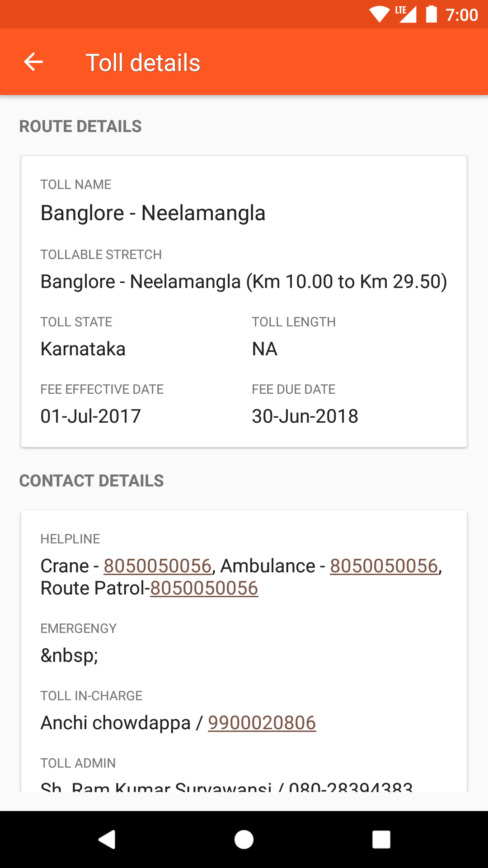This screenshot has height=868, width=488.
Task: Tap the Toll details title
Action: [x=143, y=63]
